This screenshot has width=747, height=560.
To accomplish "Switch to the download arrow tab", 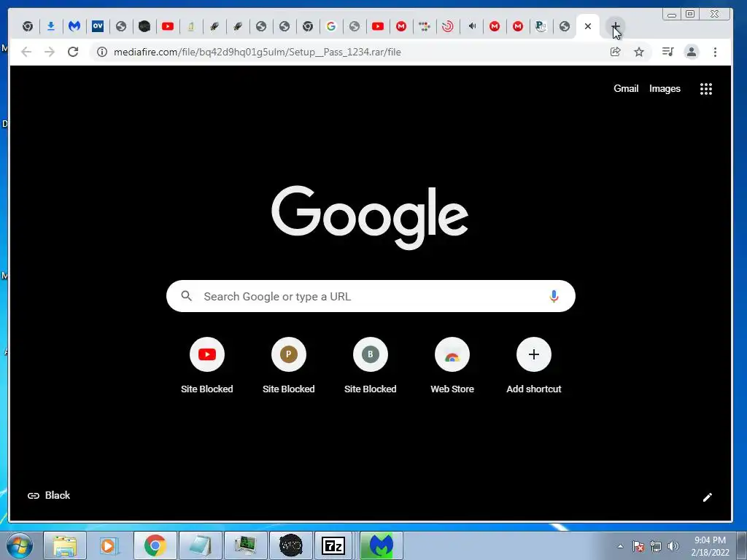I will [51, 26].
